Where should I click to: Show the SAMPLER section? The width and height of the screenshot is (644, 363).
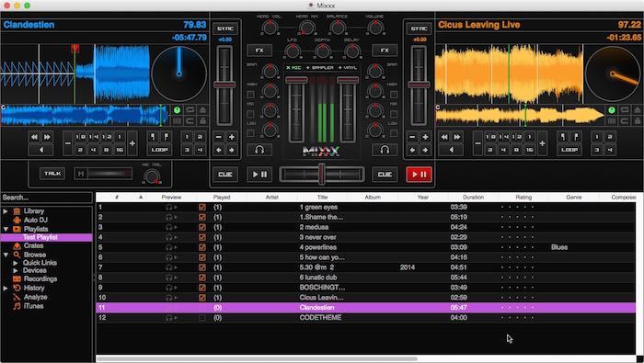click(x=321, y=67)
